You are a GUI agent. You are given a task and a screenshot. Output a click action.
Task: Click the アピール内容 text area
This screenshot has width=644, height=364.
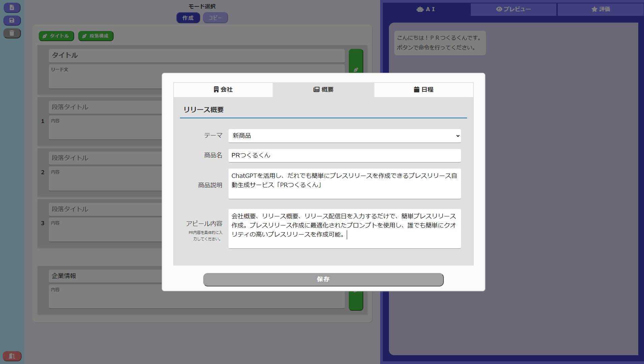point(344,229)
